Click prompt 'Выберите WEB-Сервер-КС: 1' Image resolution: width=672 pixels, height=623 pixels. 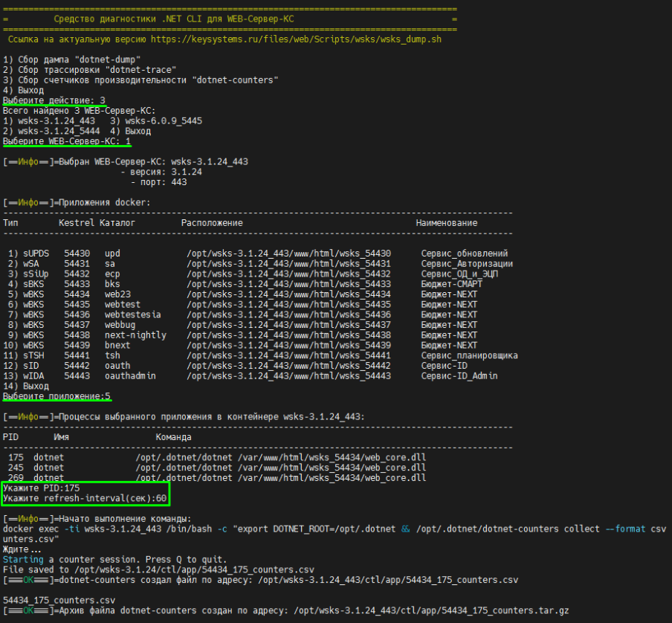coord(67,141)
